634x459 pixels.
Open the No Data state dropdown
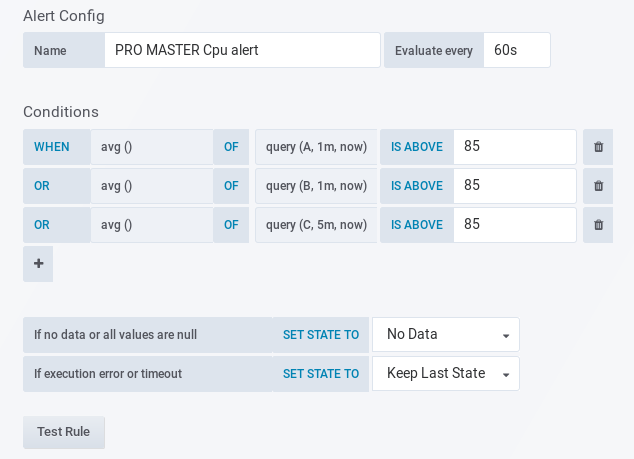446,335
